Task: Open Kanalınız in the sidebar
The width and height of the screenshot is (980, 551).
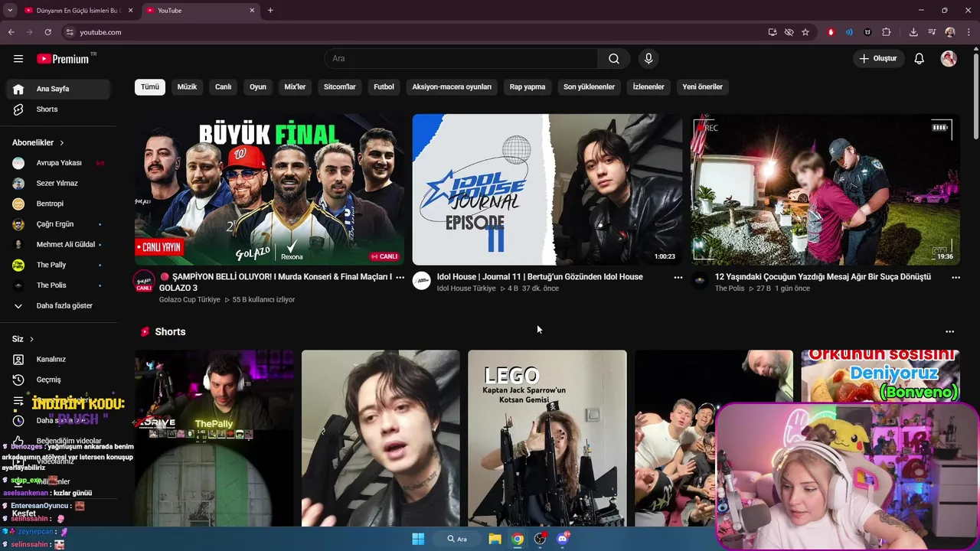Action: point(58,359)
